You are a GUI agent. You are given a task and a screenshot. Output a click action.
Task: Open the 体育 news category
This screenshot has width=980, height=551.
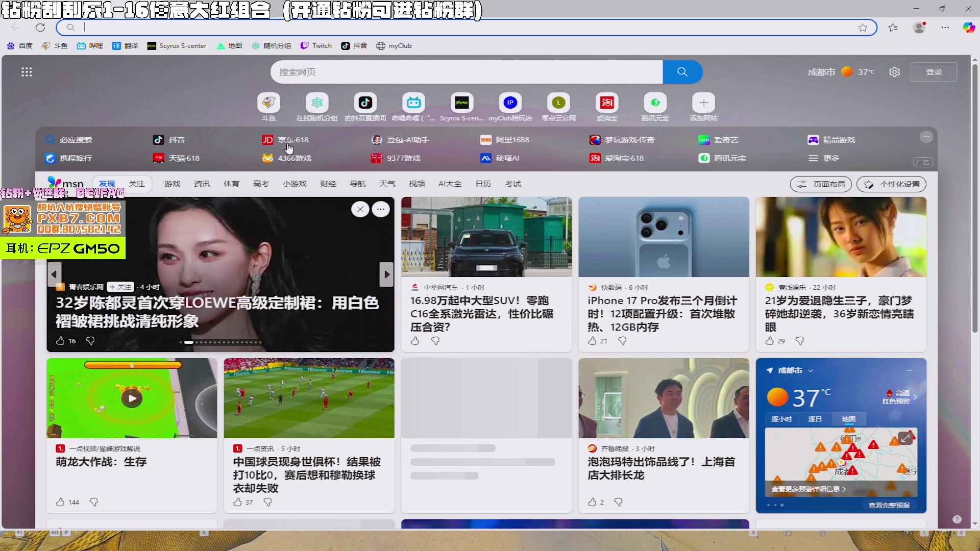coord(231,184)
